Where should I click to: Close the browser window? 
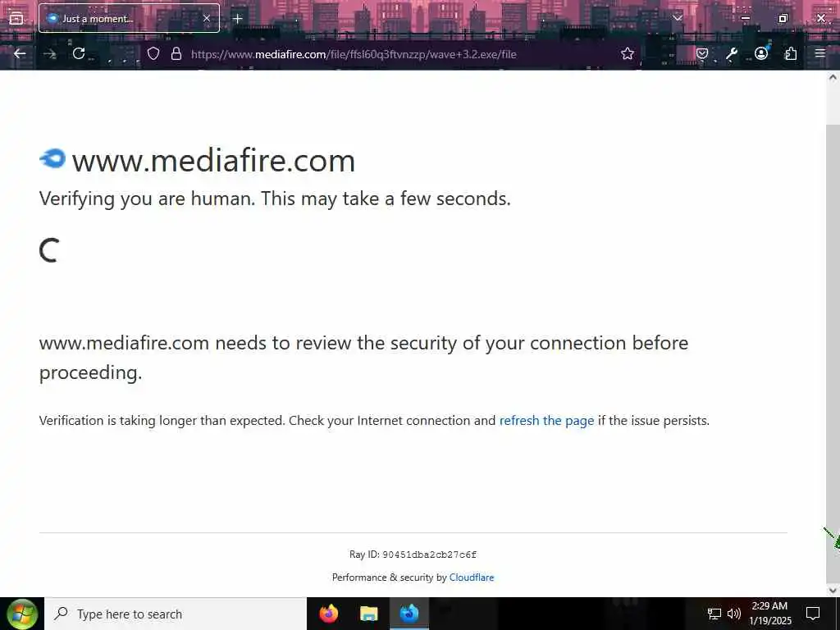(820, 18)
